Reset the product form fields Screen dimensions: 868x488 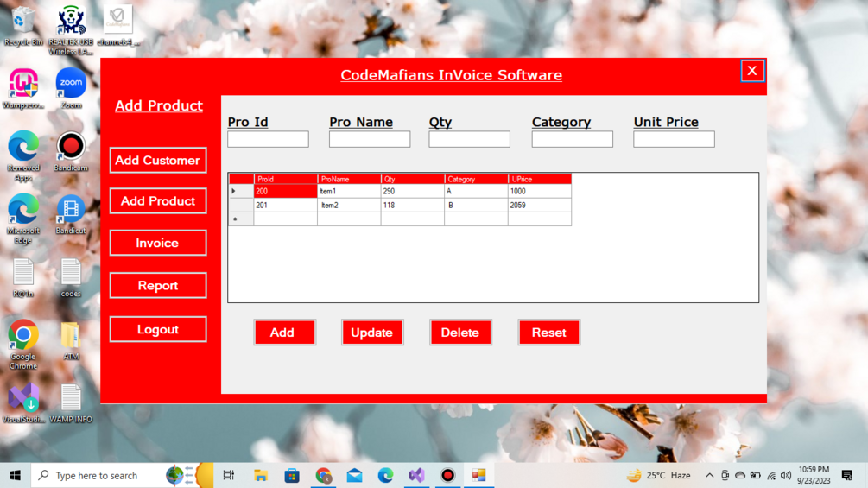[x=549, y=333]
